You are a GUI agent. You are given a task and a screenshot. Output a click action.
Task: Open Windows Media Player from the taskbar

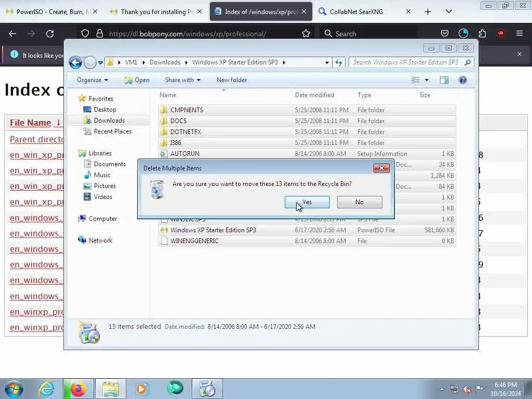[141, 389]
